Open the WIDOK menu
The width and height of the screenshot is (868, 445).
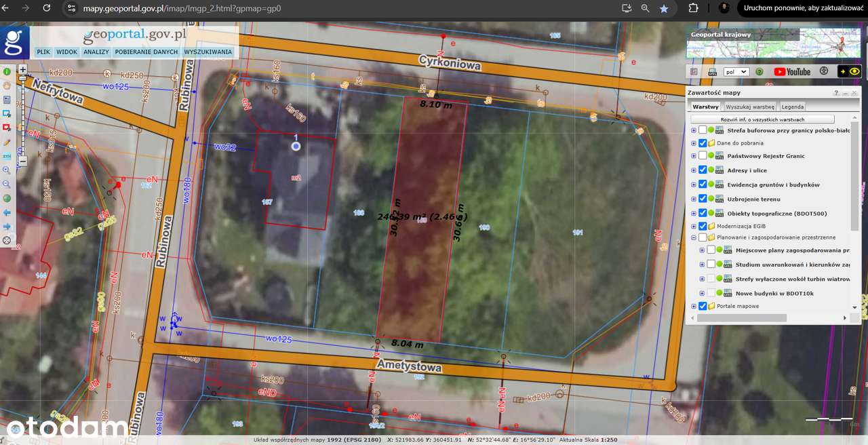coord(66,52)
